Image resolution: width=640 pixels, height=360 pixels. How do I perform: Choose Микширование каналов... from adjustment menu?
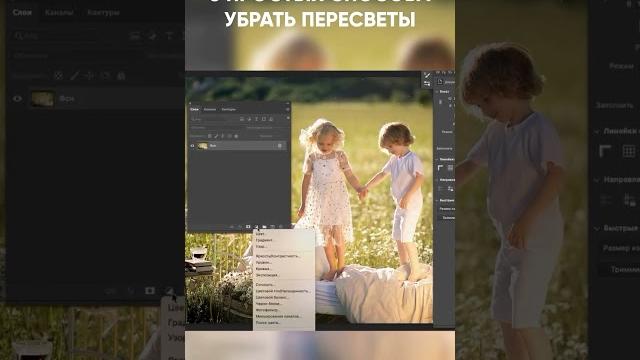pos(278,316)
